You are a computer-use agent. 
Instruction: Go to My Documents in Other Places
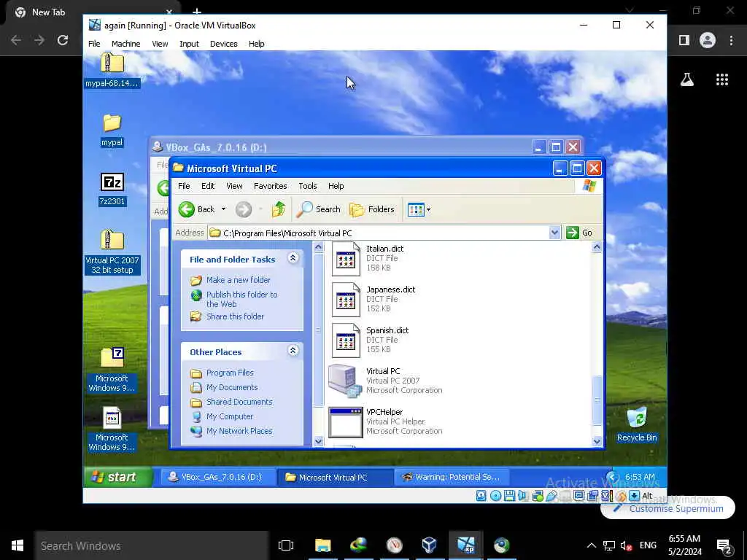(232, 387)
